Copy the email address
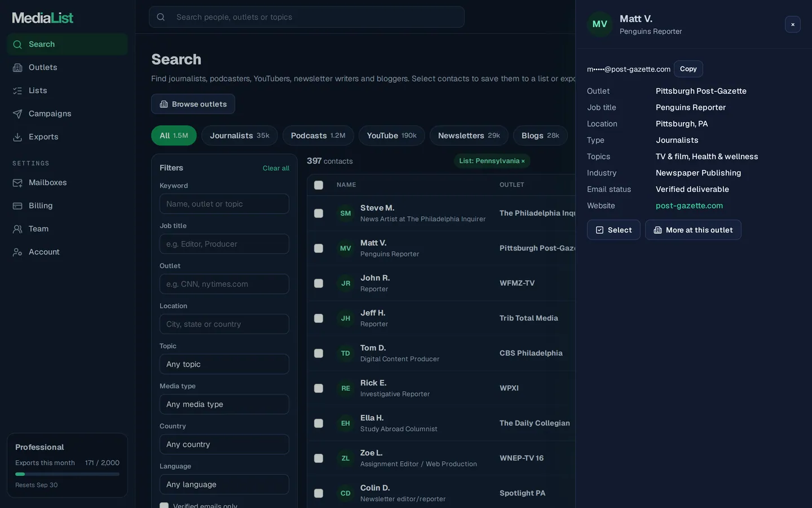 [689, 69]
